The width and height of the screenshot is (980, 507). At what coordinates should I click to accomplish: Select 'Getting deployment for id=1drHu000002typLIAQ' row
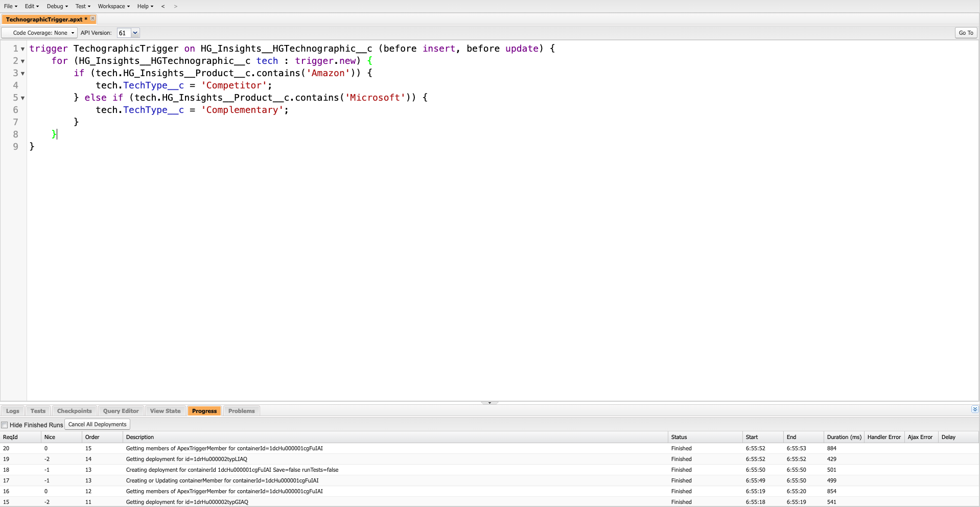(x=489, y=459)
